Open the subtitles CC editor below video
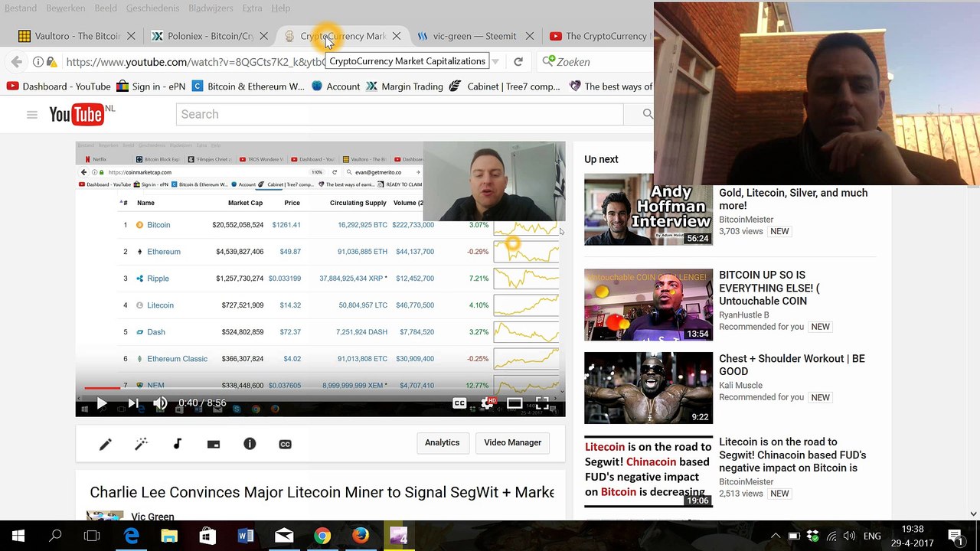980x551 pixels. [285, 444]
